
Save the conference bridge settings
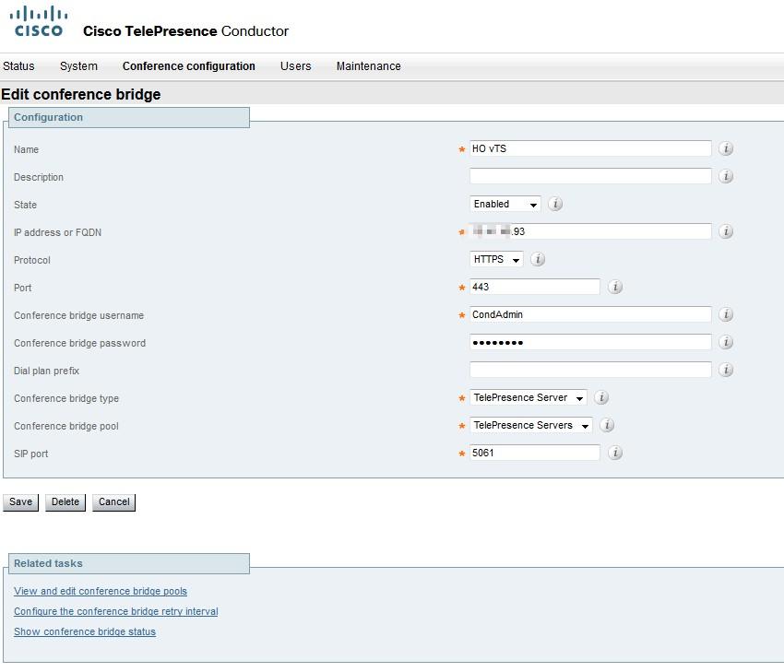20,502
